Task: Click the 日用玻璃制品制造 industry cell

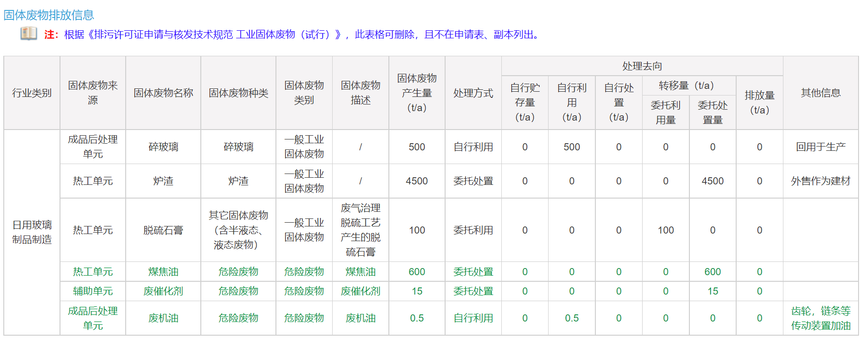Action: (x=32, y=232)
